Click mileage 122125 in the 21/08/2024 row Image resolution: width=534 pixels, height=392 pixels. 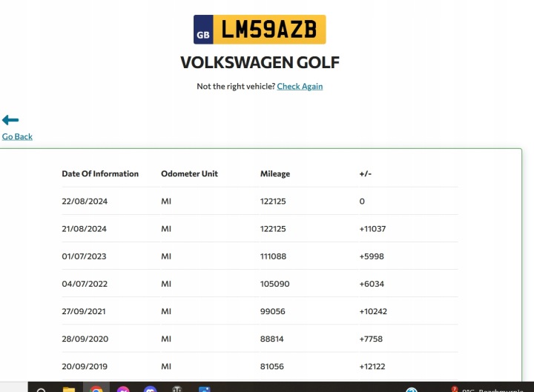(x=273, y=229)
